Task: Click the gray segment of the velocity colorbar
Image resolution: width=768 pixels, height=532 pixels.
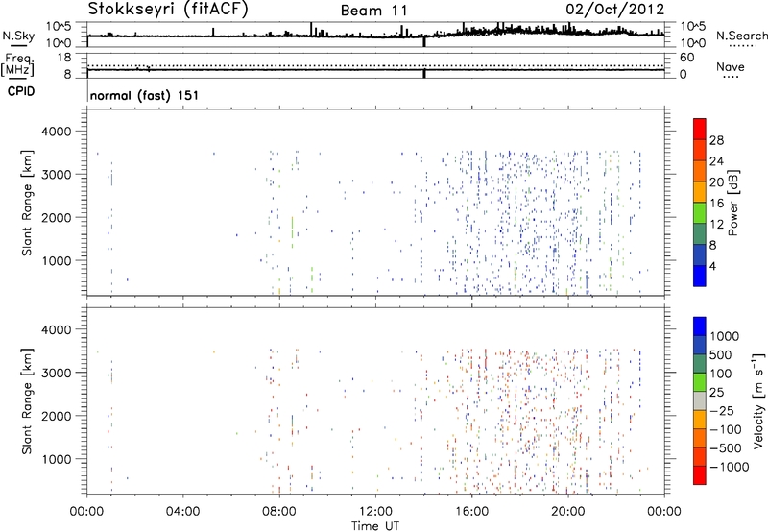Action: click(700, 400)
